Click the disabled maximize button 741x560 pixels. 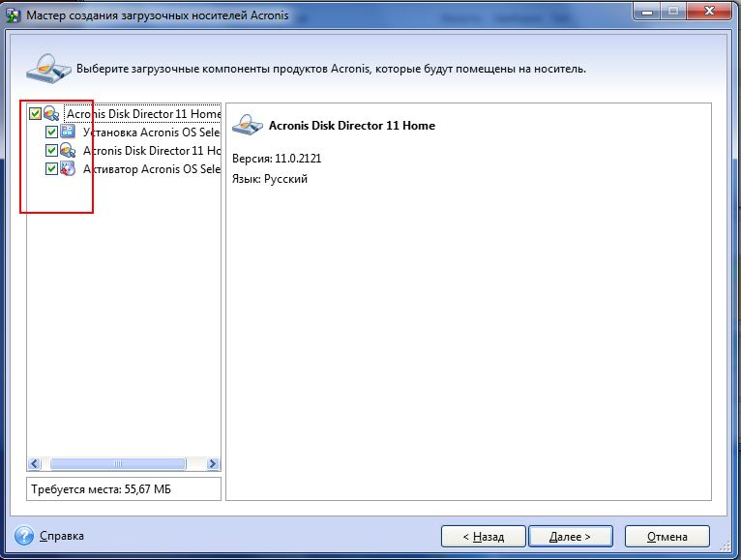click(674, 11)
